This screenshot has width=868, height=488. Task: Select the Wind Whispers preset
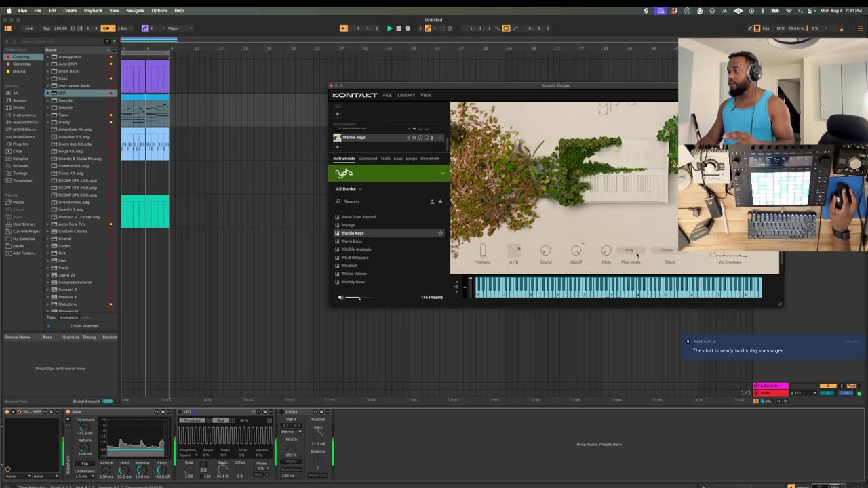355,258
